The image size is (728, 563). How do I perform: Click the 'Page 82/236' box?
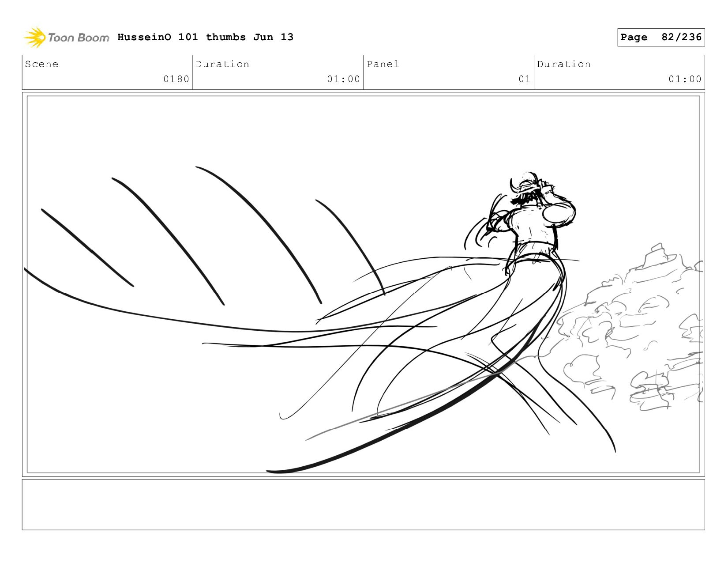point(661,37)
